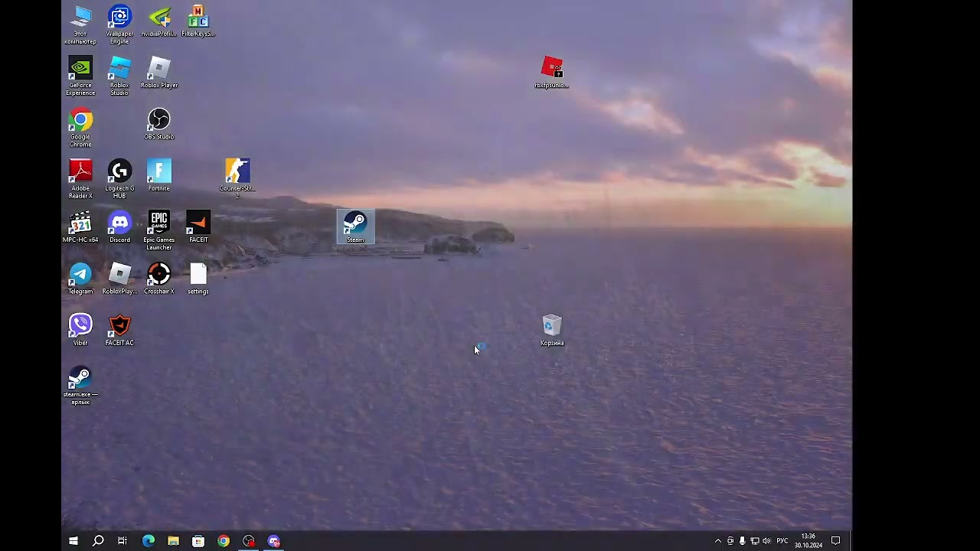The width and height of the screenshot is (980, 551).
Task: Open the purple running app in the taskbar
Action: (x=274, y=541)
